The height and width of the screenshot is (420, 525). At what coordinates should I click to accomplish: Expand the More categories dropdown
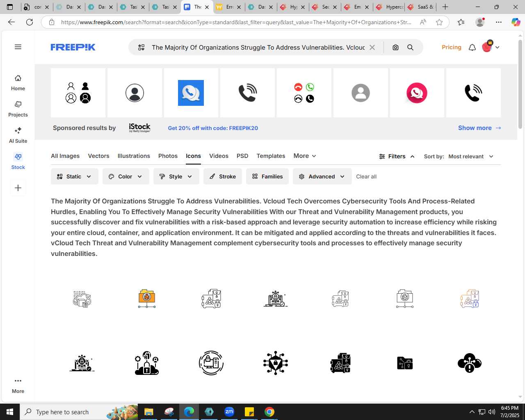point(305,156)
